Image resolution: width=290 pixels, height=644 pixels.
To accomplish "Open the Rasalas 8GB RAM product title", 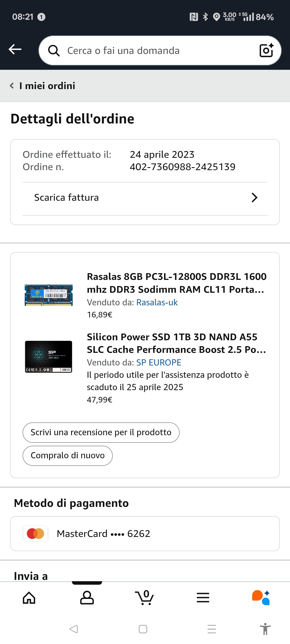I will pos(176,283).
